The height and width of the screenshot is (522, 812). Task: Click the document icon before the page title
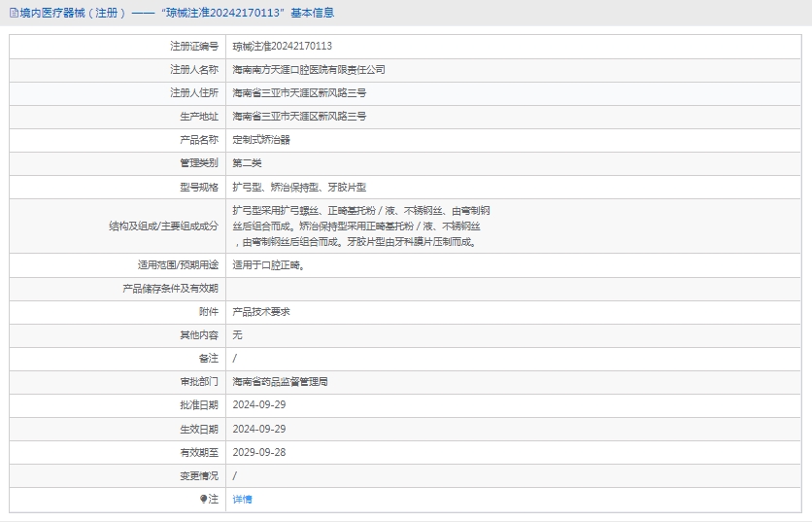[13, 13]
